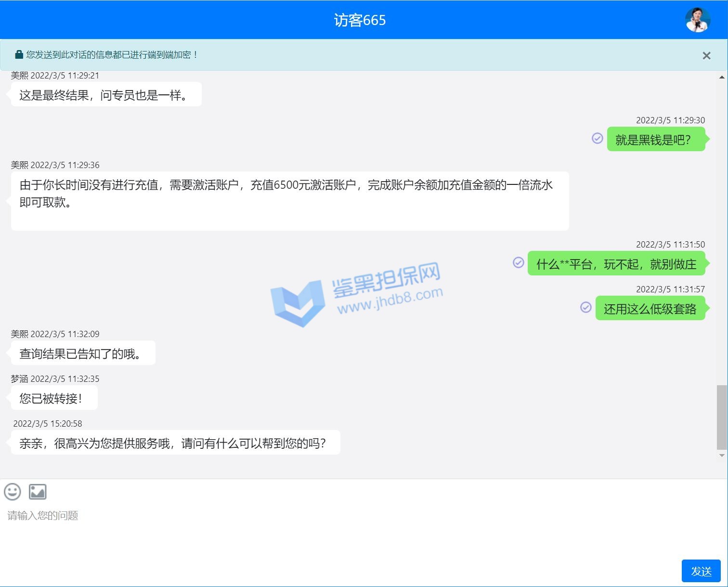
Task: Click the image upload icon
Action: (x=38, y=492)
